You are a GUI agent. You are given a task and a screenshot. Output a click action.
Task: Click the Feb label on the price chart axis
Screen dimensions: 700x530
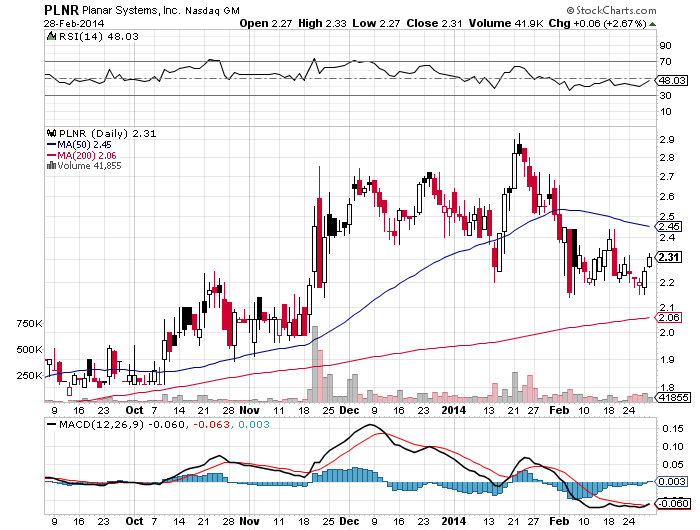click(x=559, y=410)
